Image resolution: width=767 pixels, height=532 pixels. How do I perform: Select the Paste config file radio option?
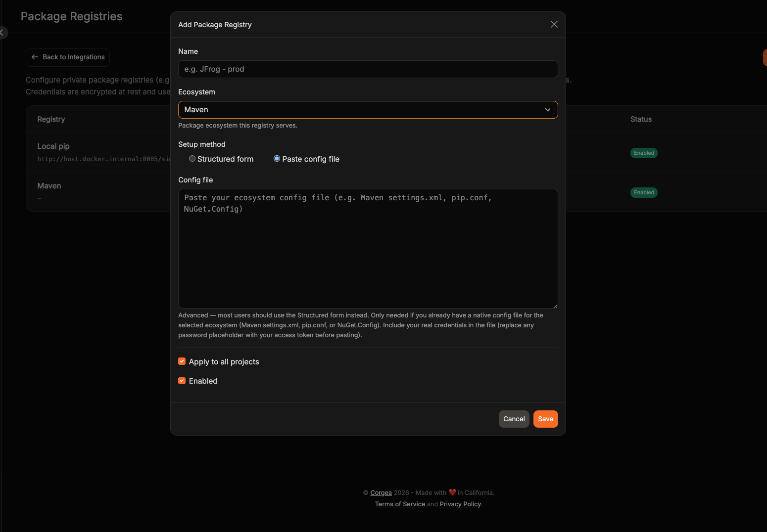tap(277, 159)
